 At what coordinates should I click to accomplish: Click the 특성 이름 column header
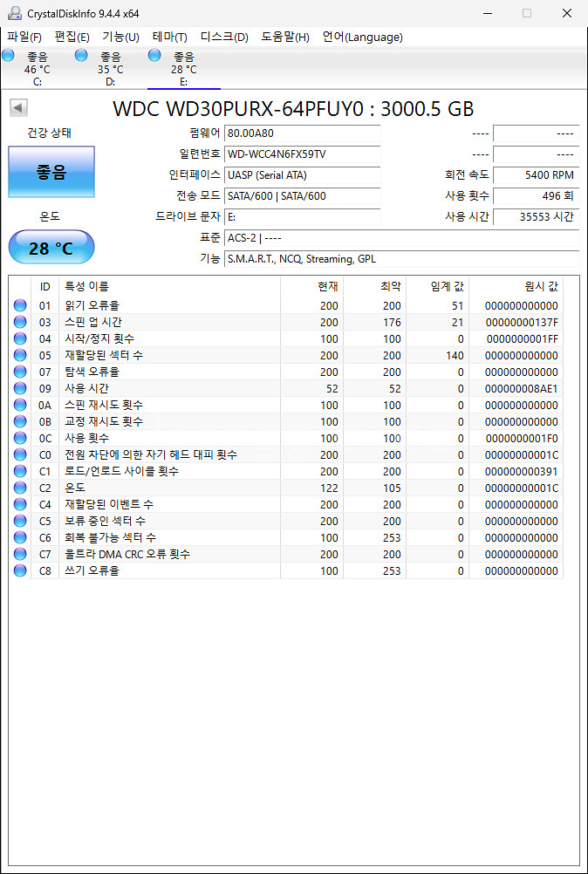[x=169, y=286]
